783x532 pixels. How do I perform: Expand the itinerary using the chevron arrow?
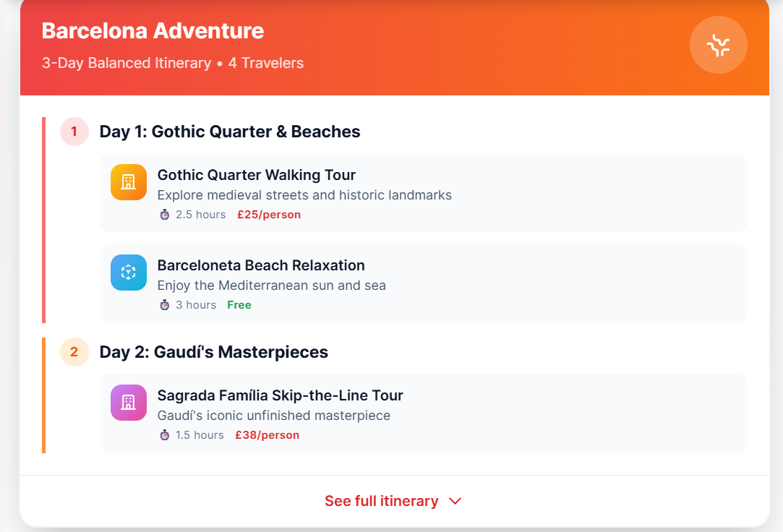pyautogui.click(x=455, y=501)
